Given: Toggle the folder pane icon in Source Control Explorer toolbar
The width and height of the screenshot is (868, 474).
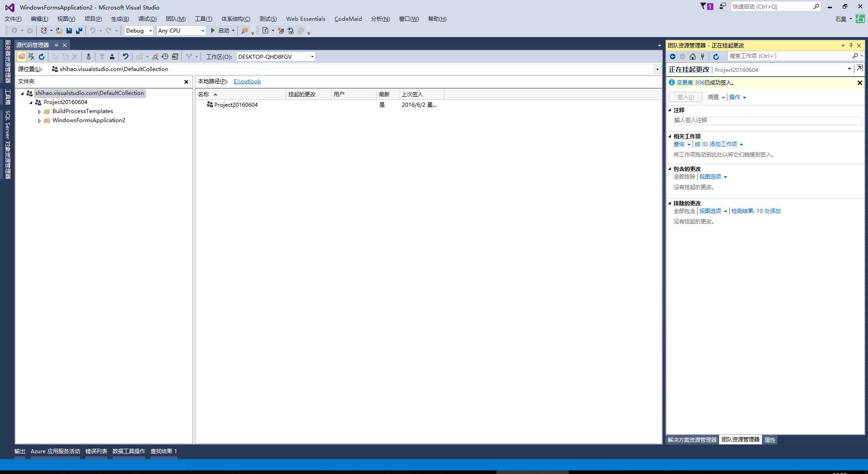Looking at the screenshot, I should click(22, 57).
